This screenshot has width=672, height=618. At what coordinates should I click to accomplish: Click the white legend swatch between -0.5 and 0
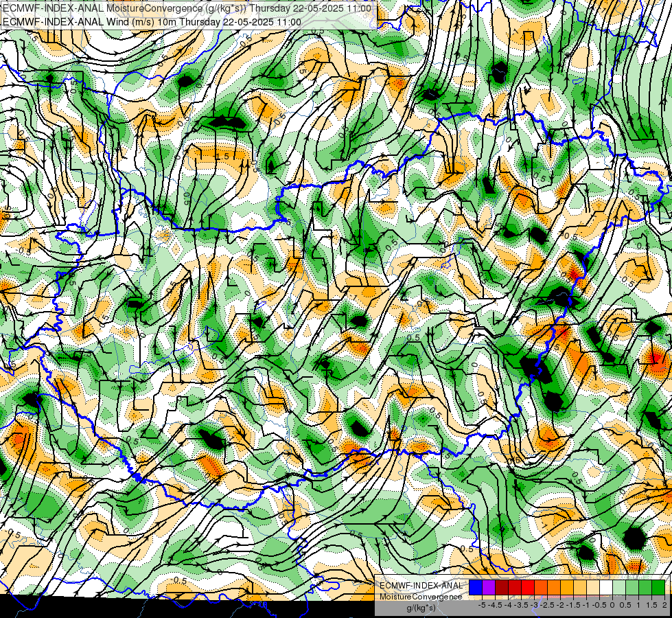606,587
